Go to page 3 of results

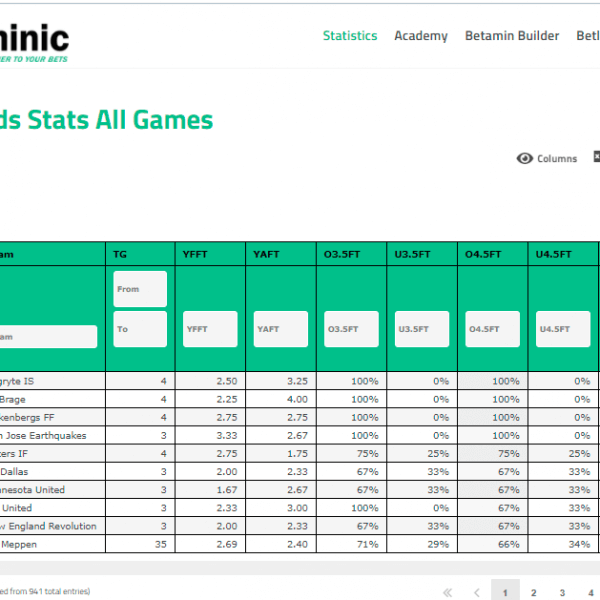coord(562,593)
